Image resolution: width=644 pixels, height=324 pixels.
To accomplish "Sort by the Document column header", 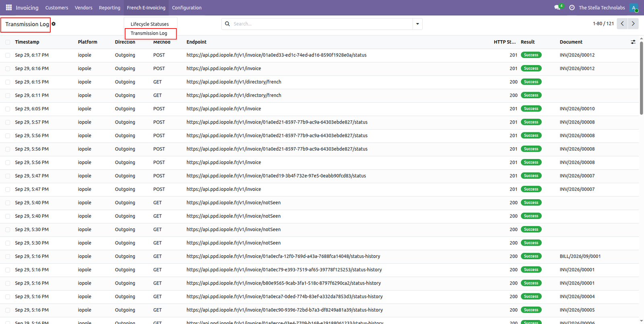I will [x=571, y=42].
